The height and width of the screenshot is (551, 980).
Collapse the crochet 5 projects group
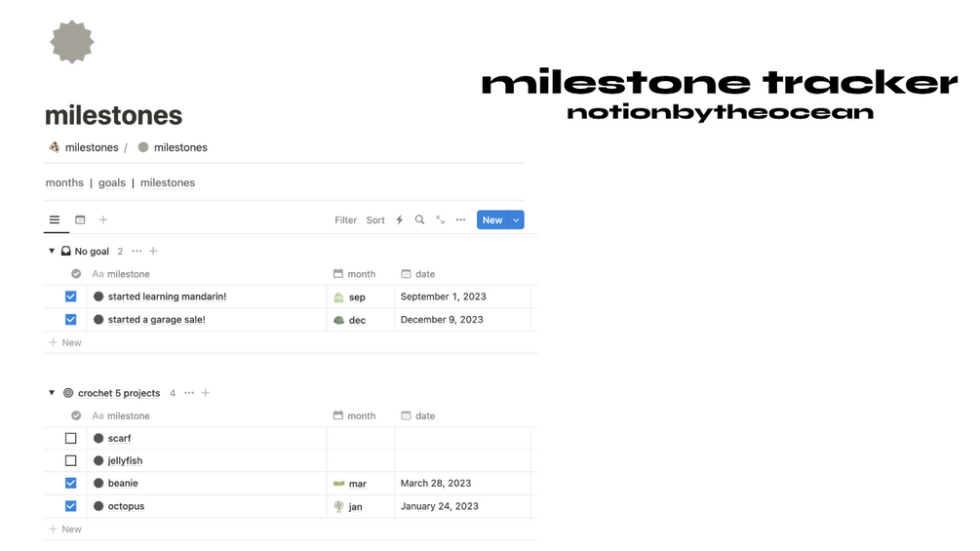[x=52, y=393]
